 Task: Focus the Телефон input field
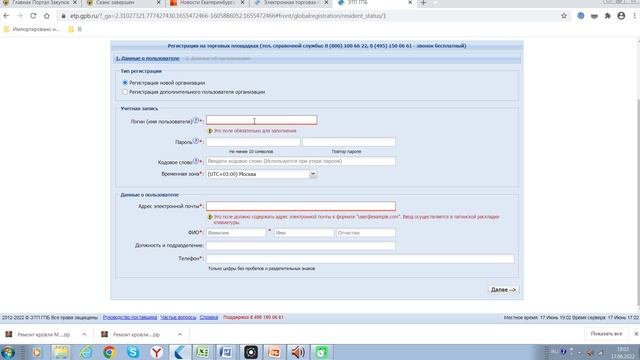360,259
